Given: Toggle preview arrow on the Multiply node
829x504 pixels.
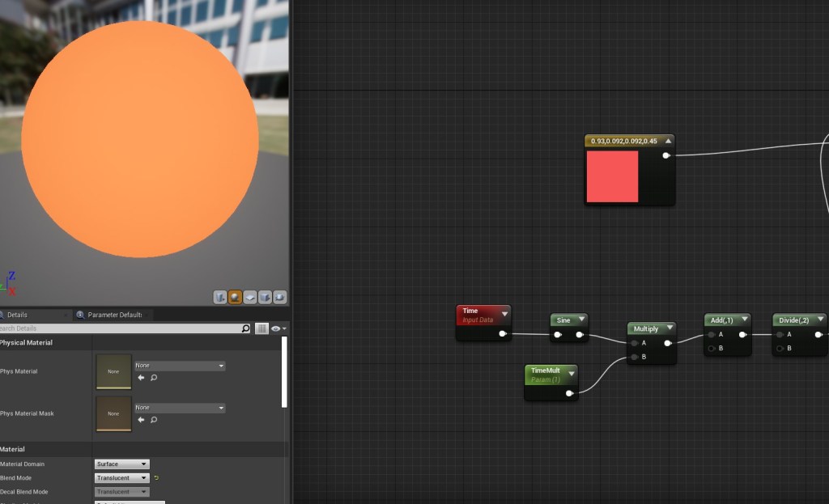Looking at the screenshot, I should tap(670, 328).
